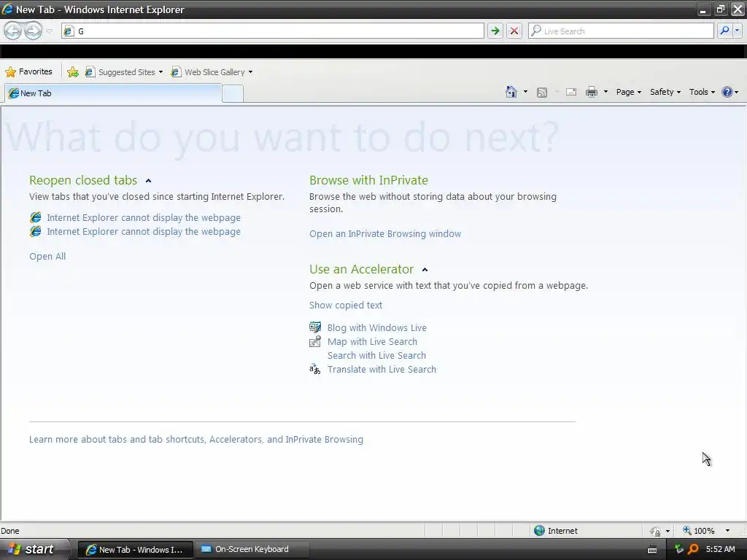
Task: Click the Back navigation button
Action: pos(13,31)
